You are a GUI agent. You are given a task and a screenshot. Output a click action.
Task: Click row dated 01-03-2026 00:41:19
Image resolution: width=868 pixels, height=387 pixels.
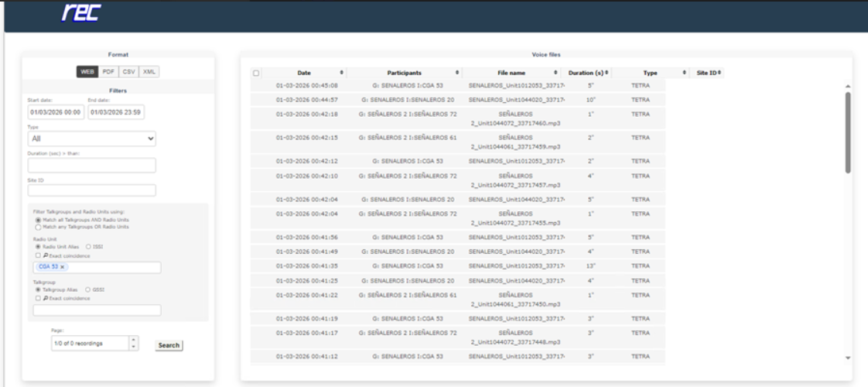tap(458, 319)
